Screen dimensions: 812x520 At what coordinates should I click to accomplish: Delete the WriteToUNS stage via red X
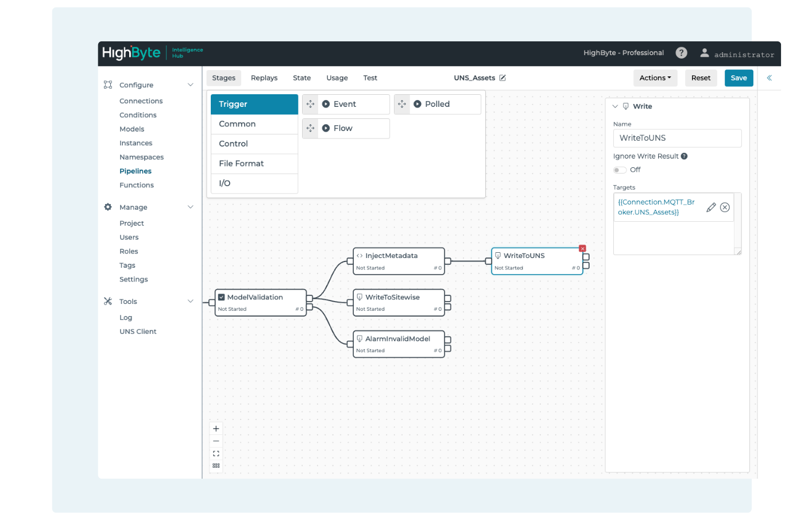pos(582,248)
